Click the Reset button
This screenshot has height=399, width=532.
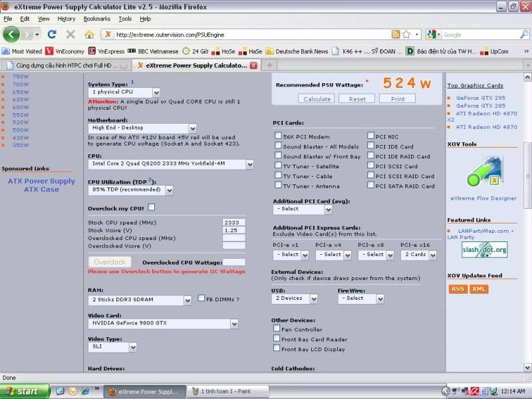pos(357,98)
